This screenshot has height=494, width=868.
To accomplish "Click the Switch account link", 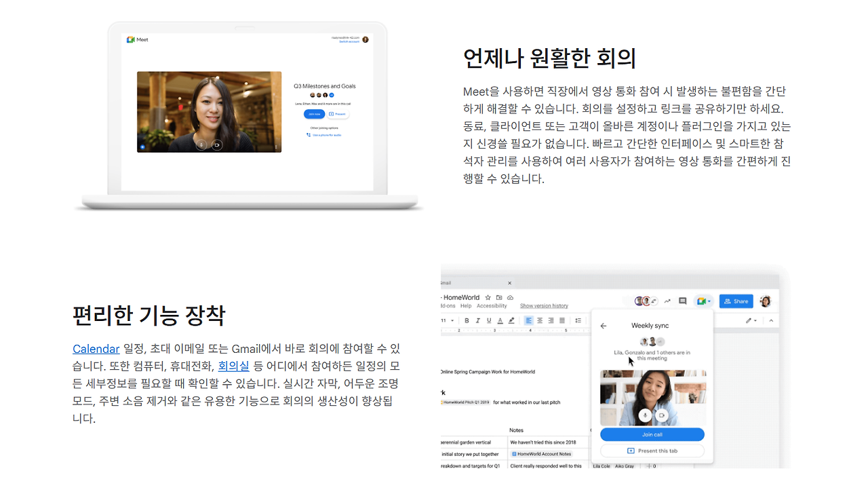I will (349, 42).
